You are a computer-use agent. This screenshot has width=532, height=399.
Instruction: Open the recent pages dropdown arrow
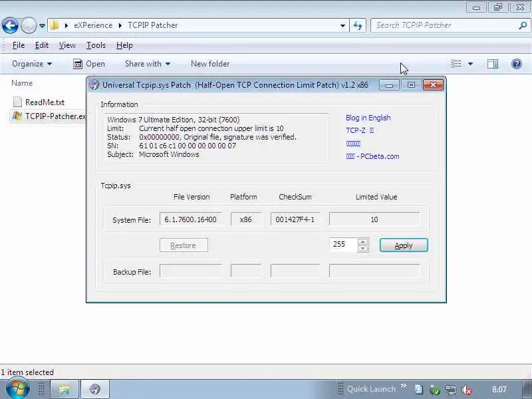[42, 25]
